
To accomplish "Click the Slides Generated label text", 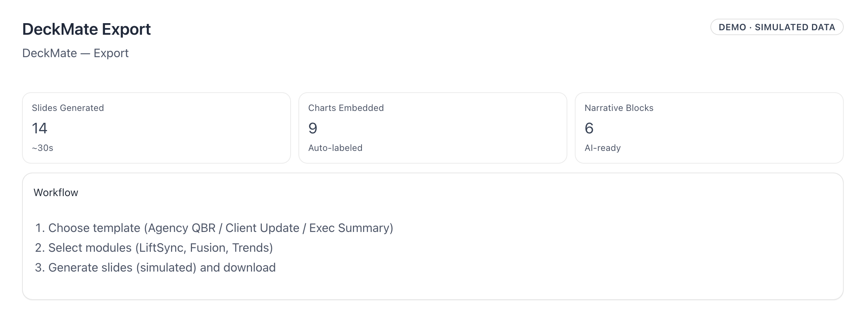I will pos(68,108).
